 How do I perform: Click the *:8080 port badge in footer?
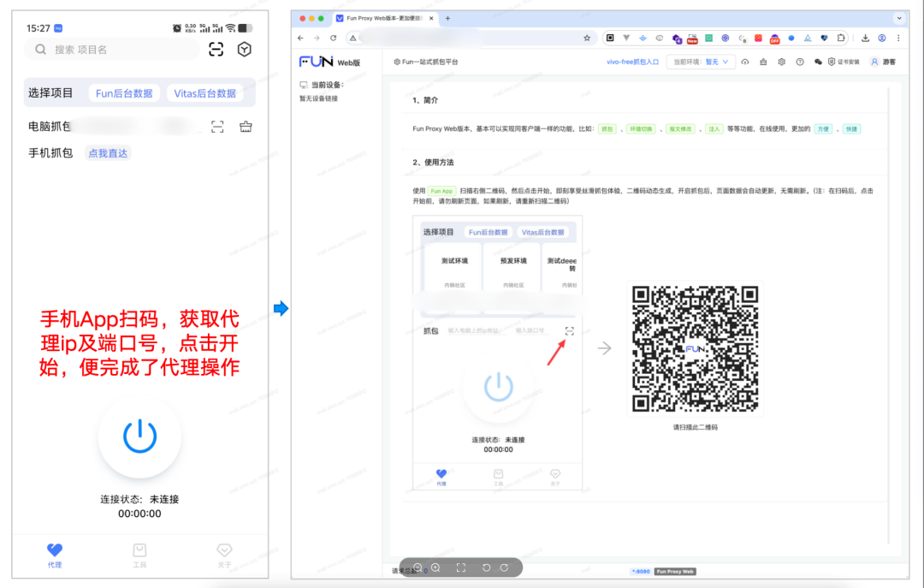pyautogui.click(x=641, y=572)
